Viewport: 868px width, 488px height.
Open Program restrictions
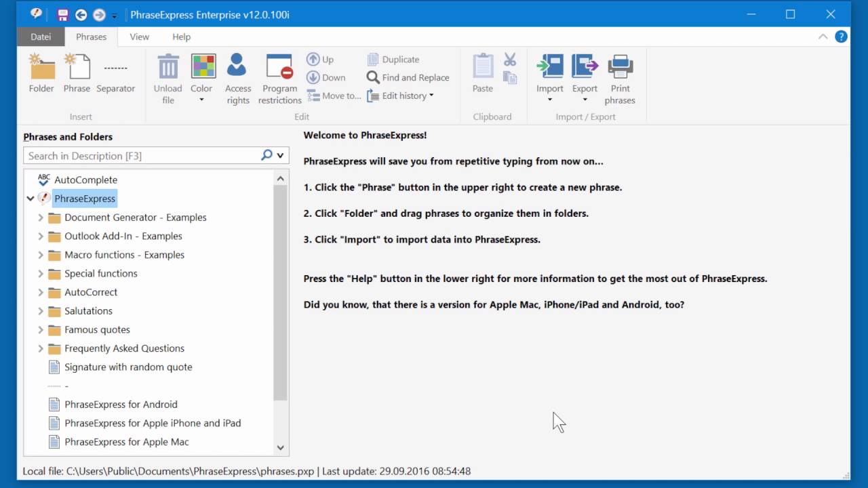[x=279, y=79]
